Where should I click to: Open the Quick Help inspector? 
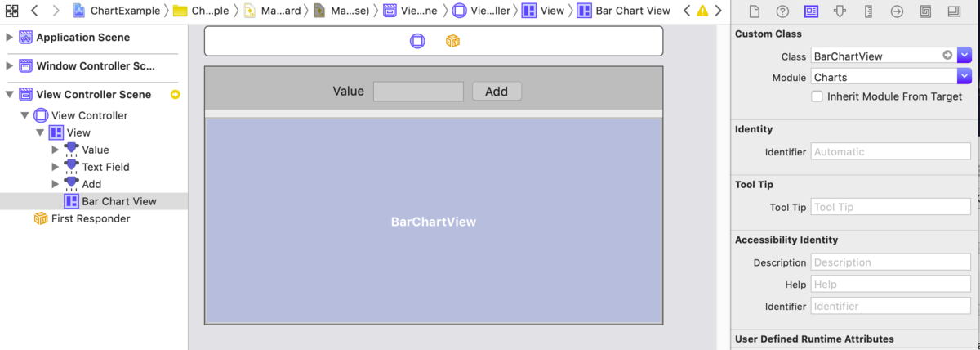tap(782, 11)
